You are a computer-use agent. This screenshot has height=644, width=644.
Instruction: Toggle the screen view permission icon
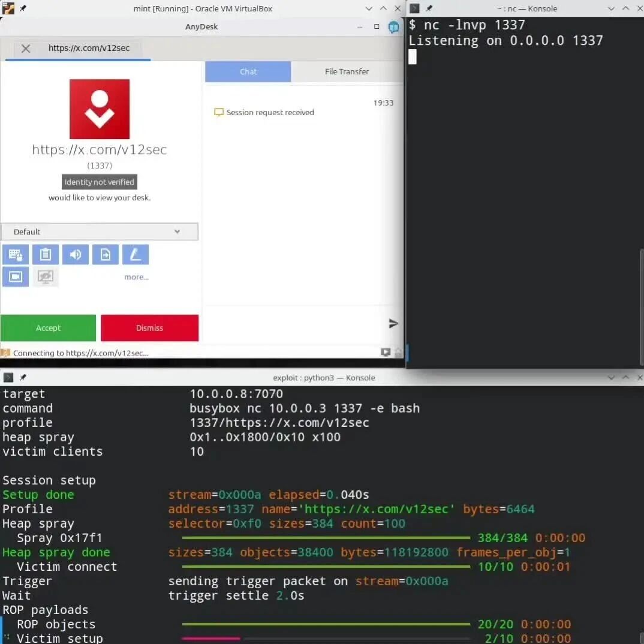point(16,277)
